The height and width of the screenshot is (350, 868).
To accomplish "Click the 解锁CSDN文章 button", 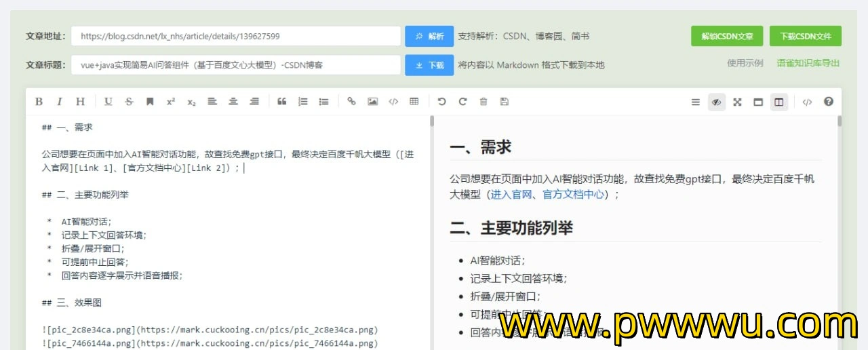I will tap(727, 37).
